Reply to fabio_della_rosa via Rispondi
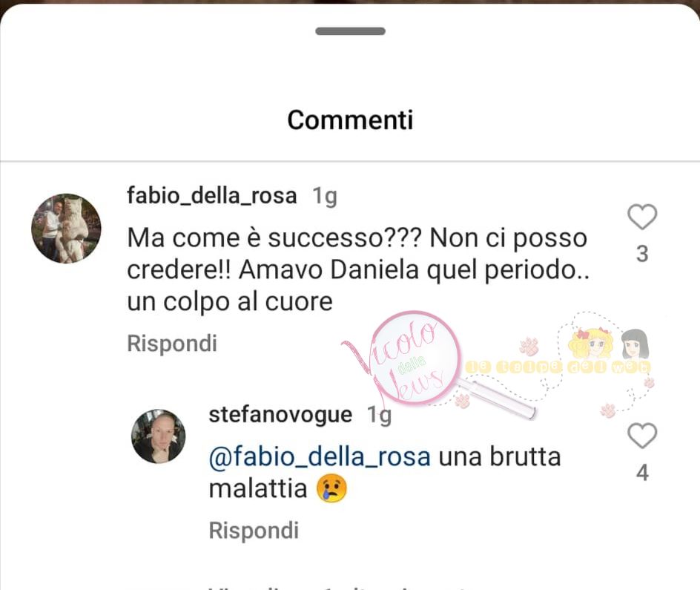Image resolution: width=700 pixels, height=590 pixels. 172,344
